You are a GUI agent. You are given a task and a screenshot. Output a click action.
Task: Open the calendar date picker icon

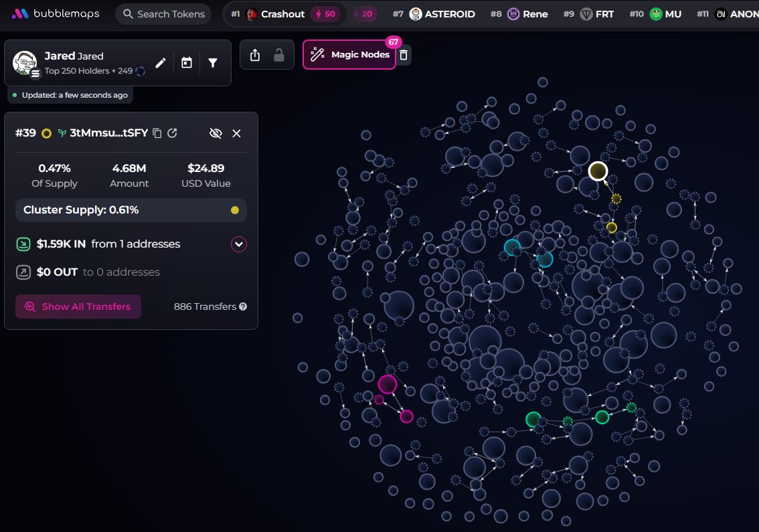[x=187, y=63]
